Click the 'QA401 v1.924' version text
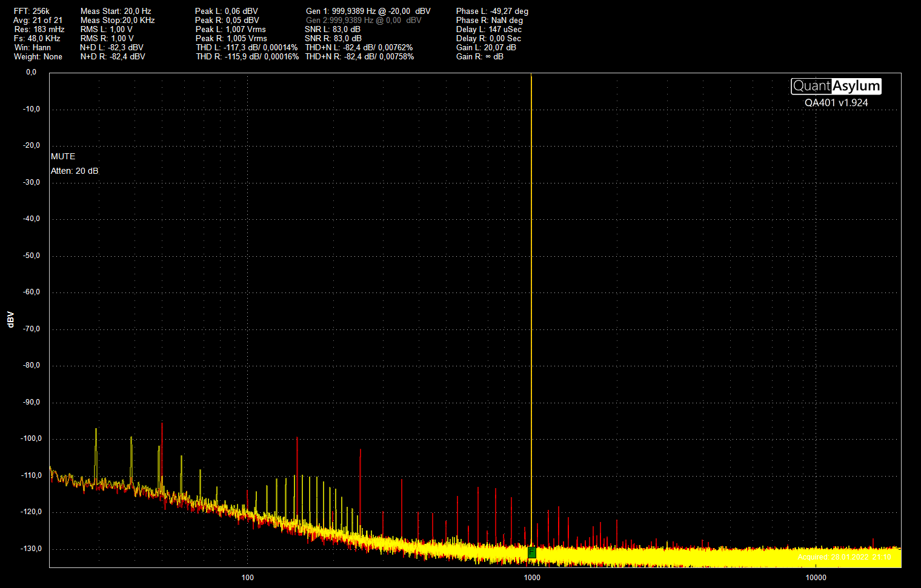 click(x=836, y=103)
